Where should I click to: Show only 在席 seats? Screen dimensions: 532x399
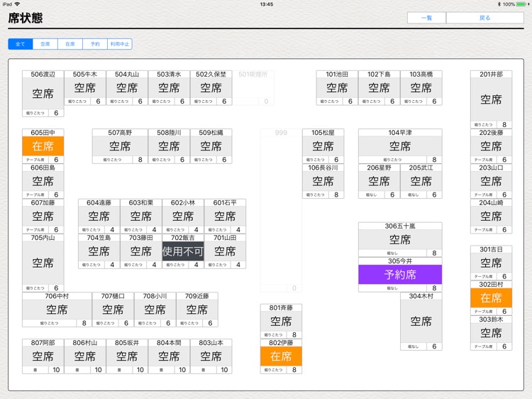coord(70,44)
